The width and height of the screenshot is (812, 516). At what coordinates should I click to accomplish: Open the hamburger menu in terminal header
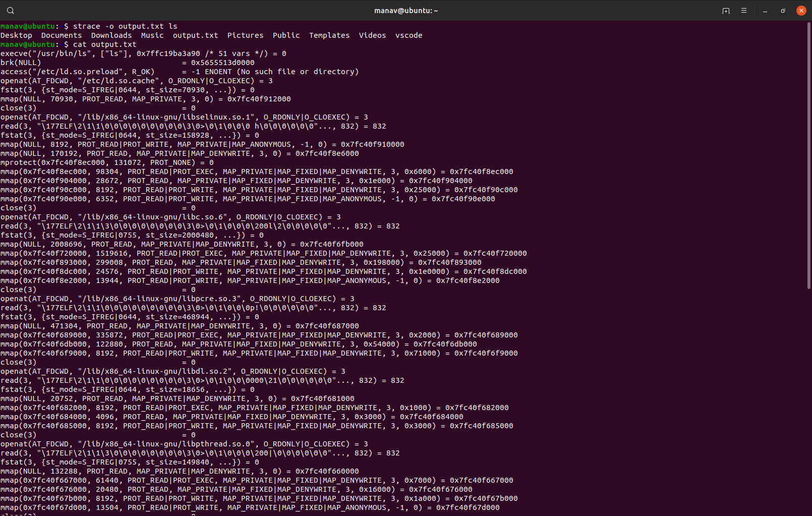click(744, 11)
